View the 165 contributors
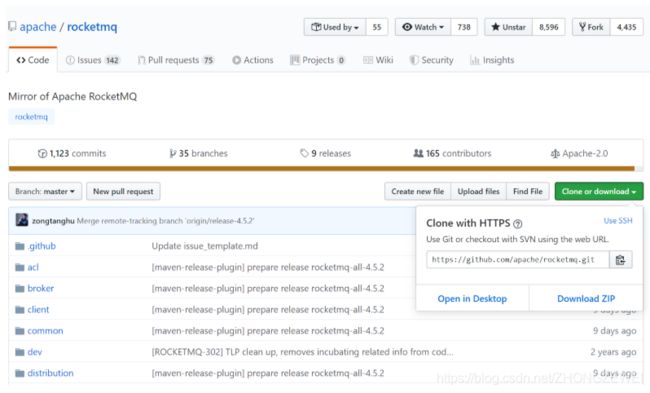Image resolution: width=650 pixels, height=393 pixels. coord(452,153)
